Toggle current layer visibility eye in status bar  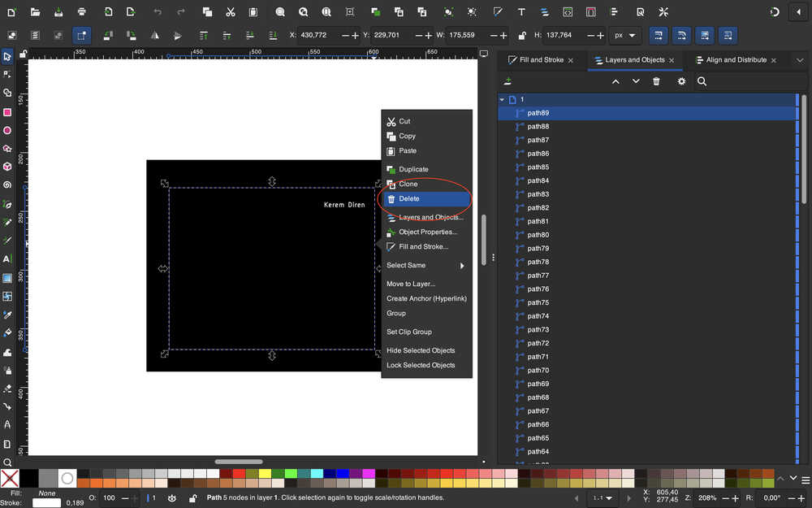[x=172, y=497]
